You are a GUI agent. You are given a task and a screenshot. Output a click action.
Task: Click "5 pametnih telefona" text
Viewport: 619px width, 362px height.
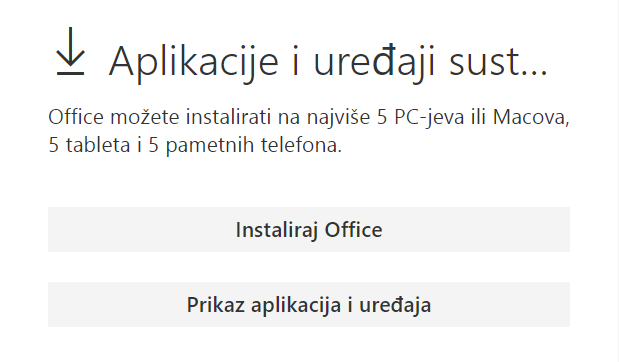click(x=245, y=145)
